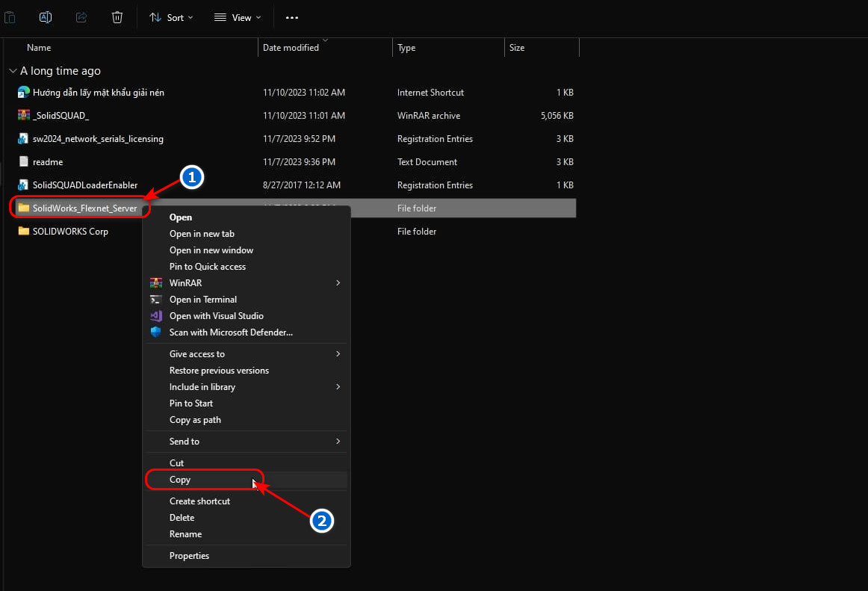Screen dimensions: 868x591
Task: Select the readme text document icon
Action: [x=24, y=161]
